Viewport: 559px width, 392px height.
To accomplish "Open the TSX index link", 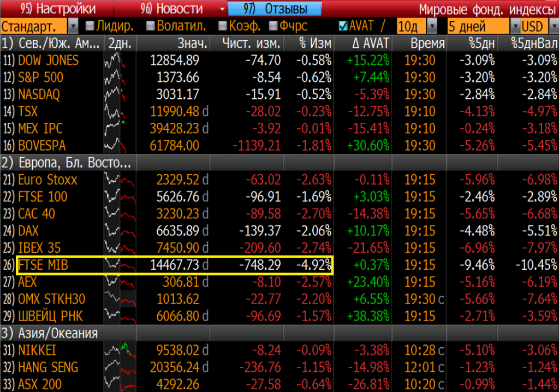I will click(28, 111).
